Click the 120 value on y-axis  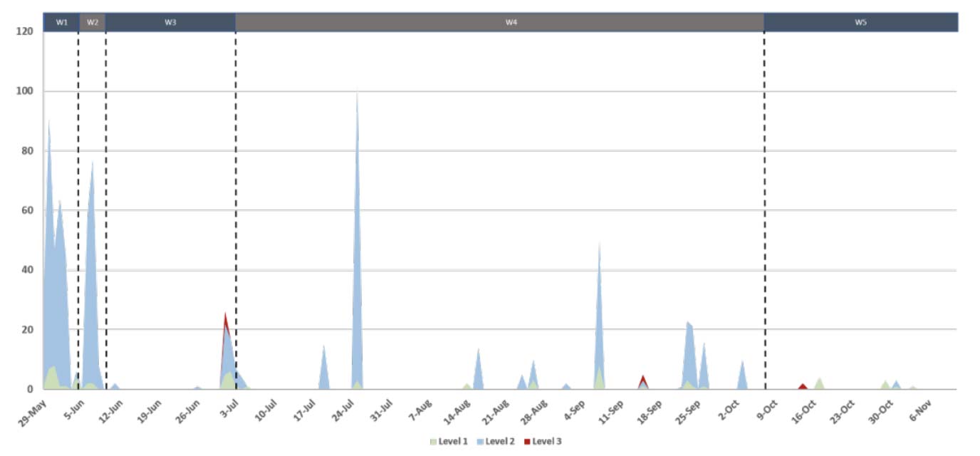(x=25, y=32)
